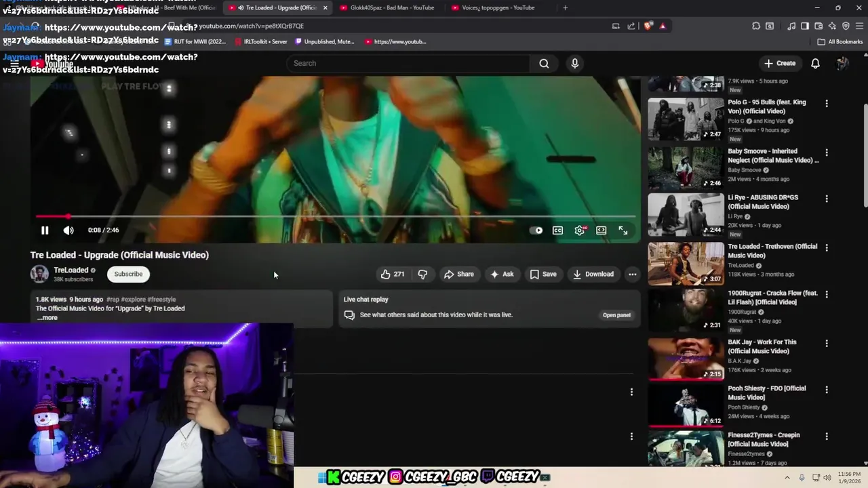Toggle the autoplay switch in the player

pos(536,230)
